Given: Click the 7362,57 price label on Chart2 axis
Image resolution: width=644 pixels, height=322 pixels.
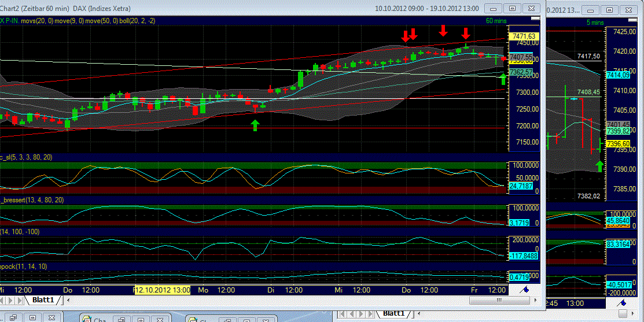Looking at the screenshot, I should 521,72.
